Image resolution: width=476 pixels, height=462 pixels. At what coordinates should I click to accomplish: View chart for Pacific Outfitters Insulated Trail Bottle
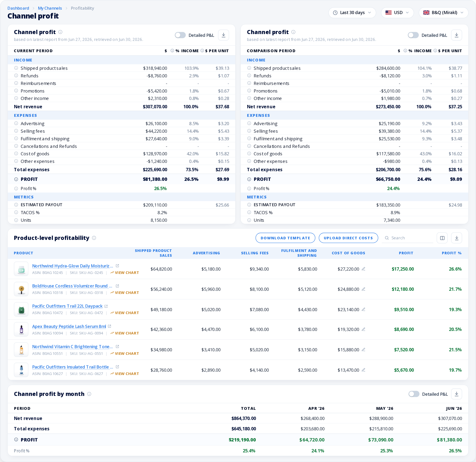[125, 374]
